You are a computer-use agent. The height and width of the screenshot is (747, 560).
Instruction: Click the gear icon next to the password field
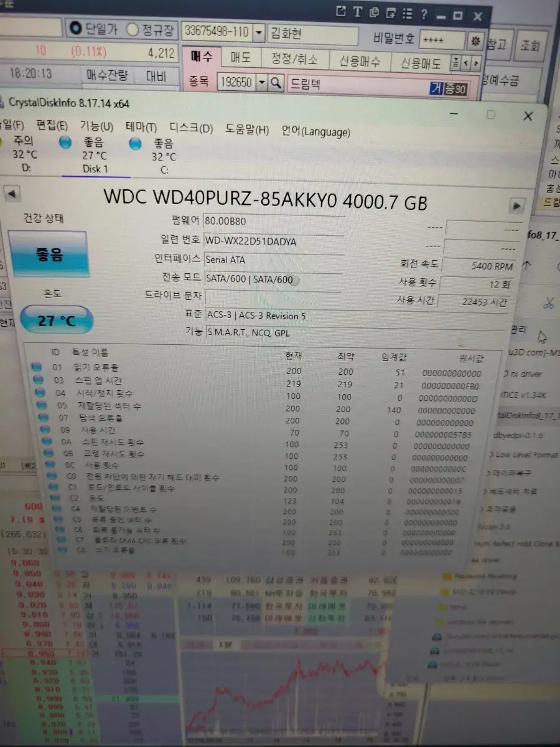(x=475, y=41)
